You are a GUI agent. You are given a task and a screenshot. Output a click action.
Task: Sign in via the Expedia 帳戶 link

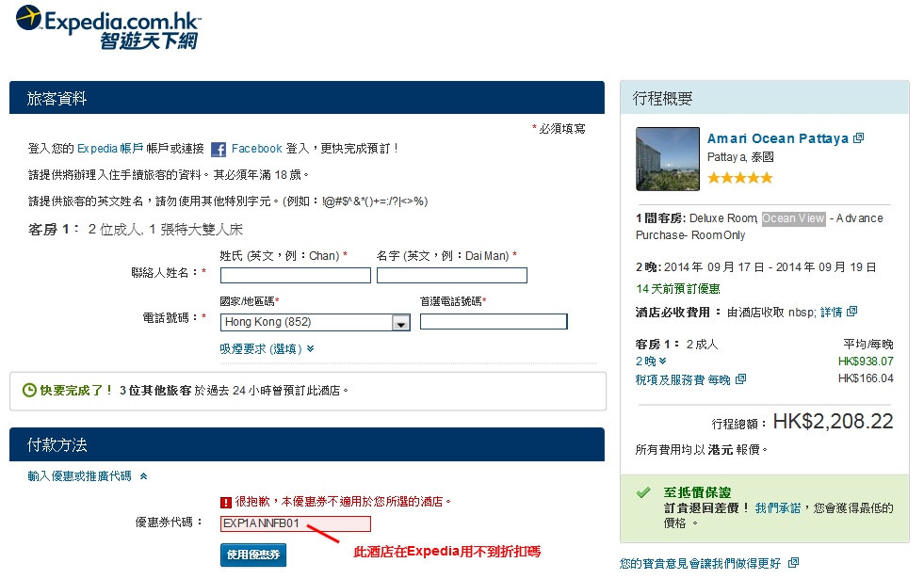tap(106, 147)
